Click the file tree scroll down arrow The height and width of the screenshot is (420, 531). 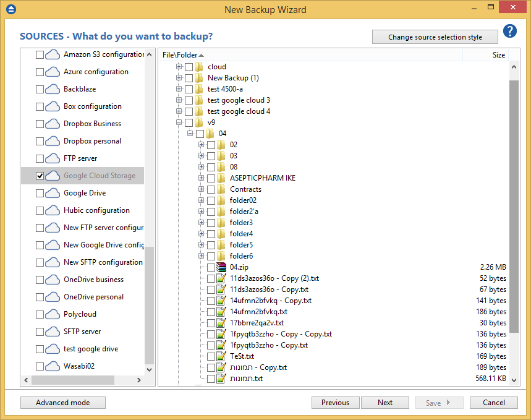(514, 380)
